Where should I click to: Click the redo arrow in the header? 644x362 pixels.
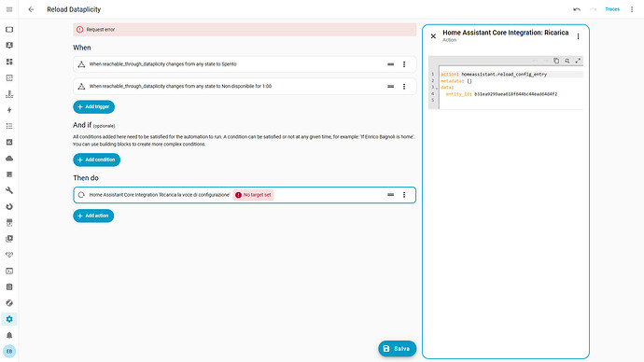click(593, 9)
